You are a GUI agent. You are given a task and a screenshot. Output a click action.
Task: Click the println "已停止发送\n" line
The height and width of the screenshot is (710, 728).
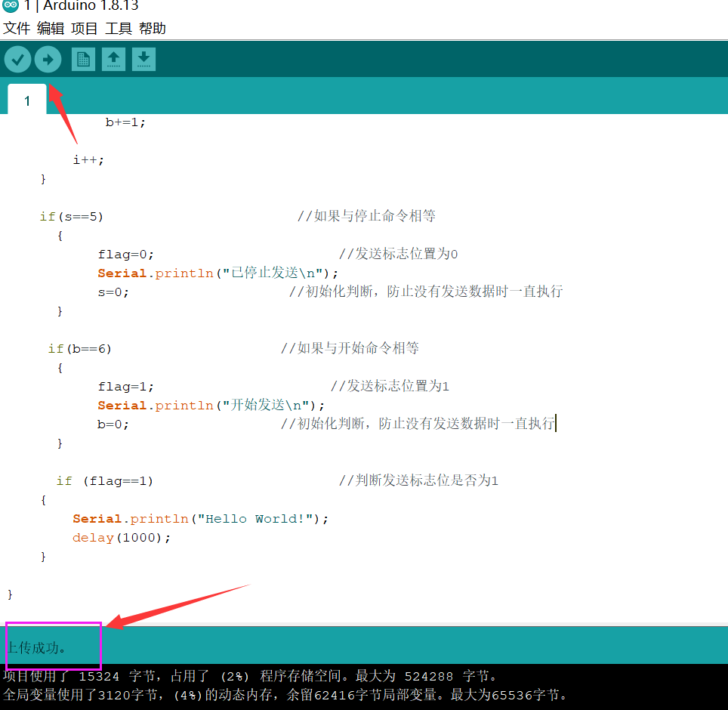click(x=217, y=273)
